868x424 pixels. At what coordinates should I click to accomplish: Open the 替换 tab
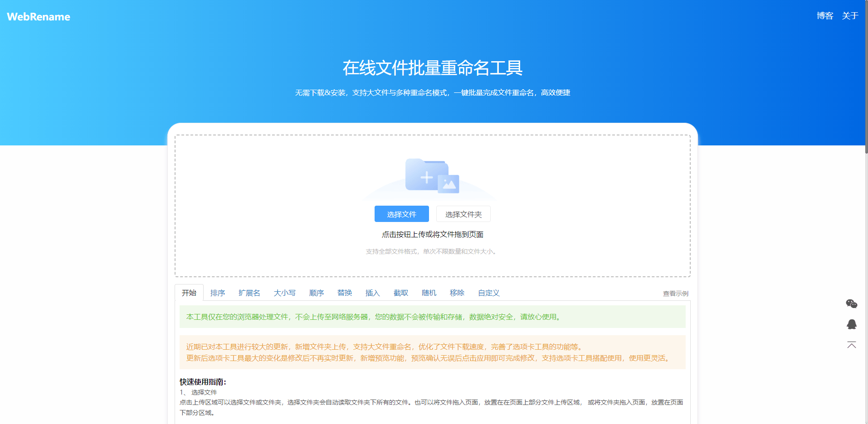[x=345, y=293]
